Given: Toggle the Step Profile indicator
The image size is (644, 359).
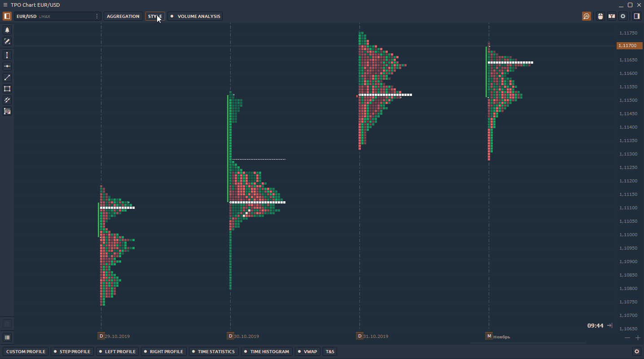Looking at the screenshot, I should coord(72,352).
